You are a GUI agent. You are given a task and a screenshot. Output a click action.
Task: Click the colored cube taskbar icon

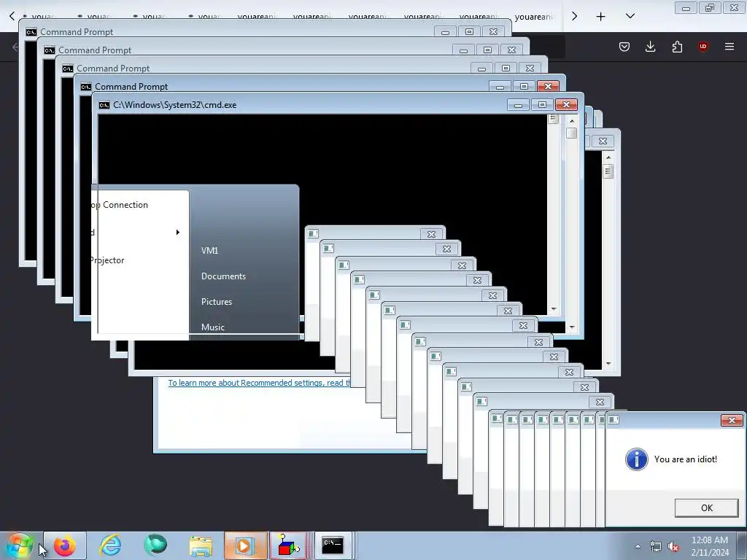click(x=288, y=545)
